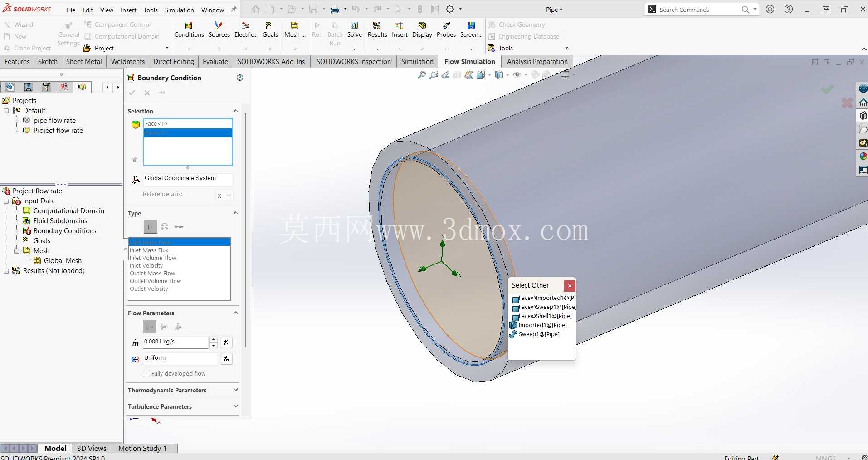This screenshot has width=868, height=460.
Task: Open the DimXpertManager tab icon
Action: 64,87
